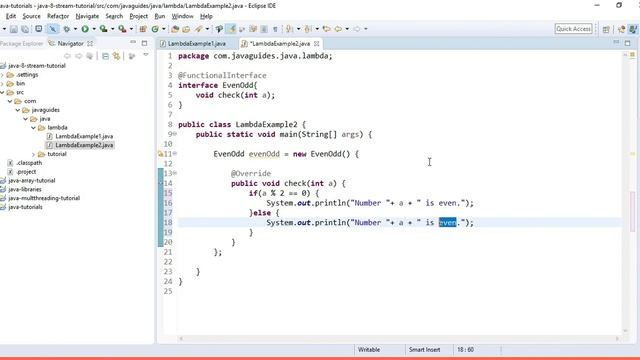
Task: Close the Navigator view tab
Action: [90, 43]
